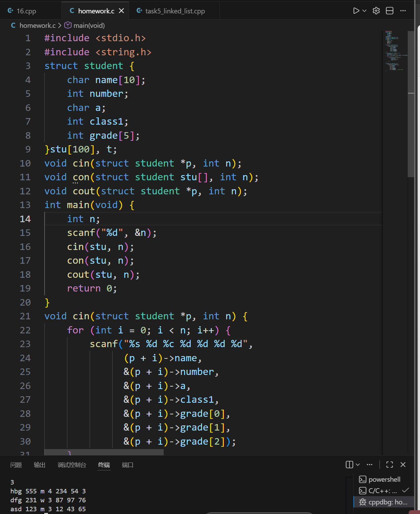This screenshot has height=514, width=420.
Task: Click terminal output line "asd 123 m 3 12 43 65"
Action: click(48, 509)
